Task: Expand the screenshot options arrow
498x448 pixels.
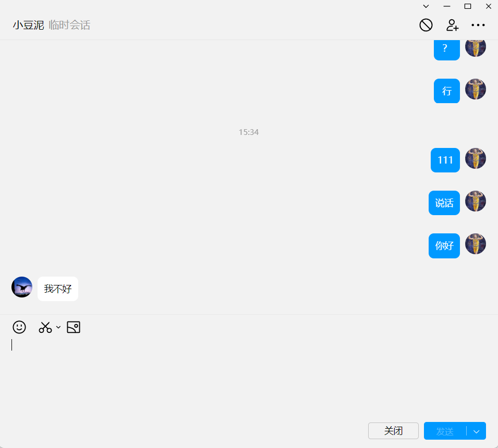Action: coord(58,327)
